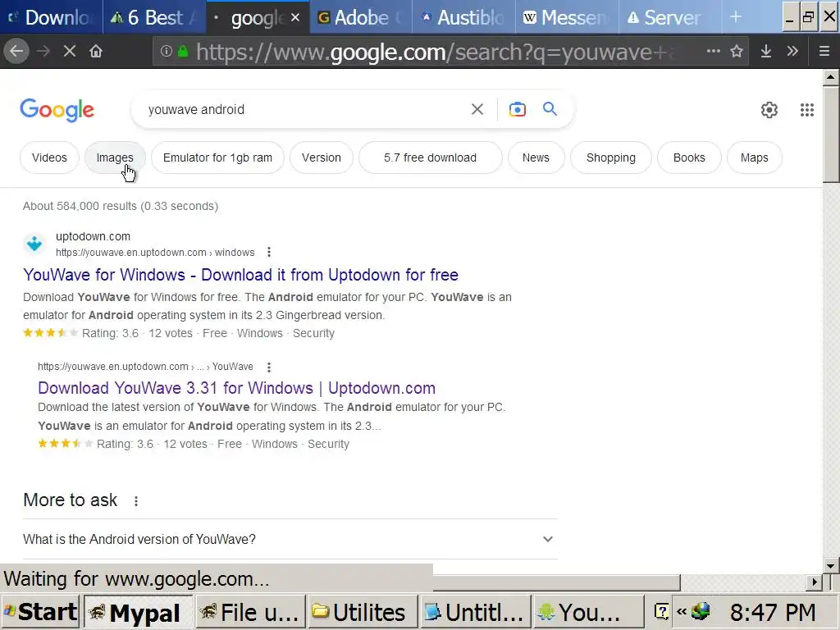Viewport: 840px width, 630px height.
Task: Filter results by Maps
Action: point(755,157)
